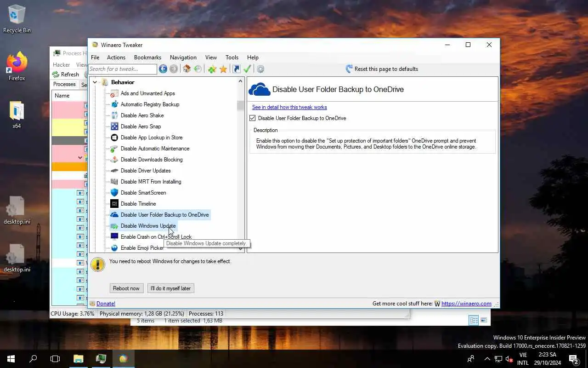Click the Disable SmartScreen shield icon
Screen dimensions: 588x368
tap(114, 193)
